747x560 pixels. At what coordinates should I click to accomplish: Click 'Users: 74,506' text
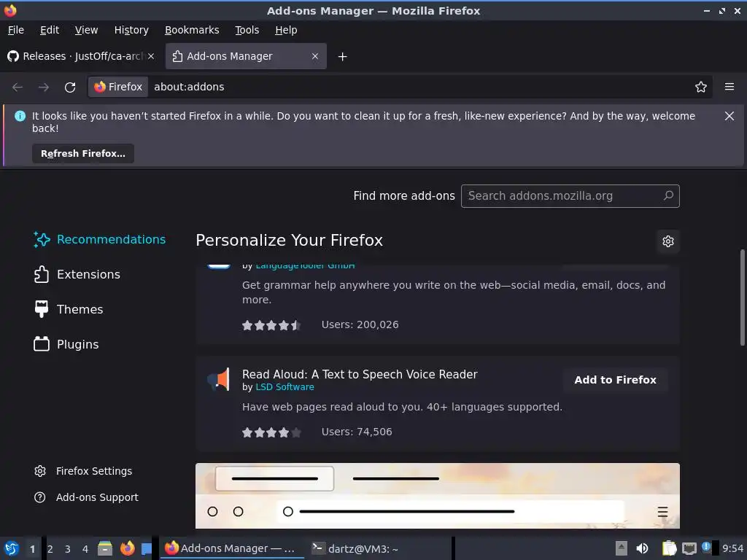tap(356, 432)
